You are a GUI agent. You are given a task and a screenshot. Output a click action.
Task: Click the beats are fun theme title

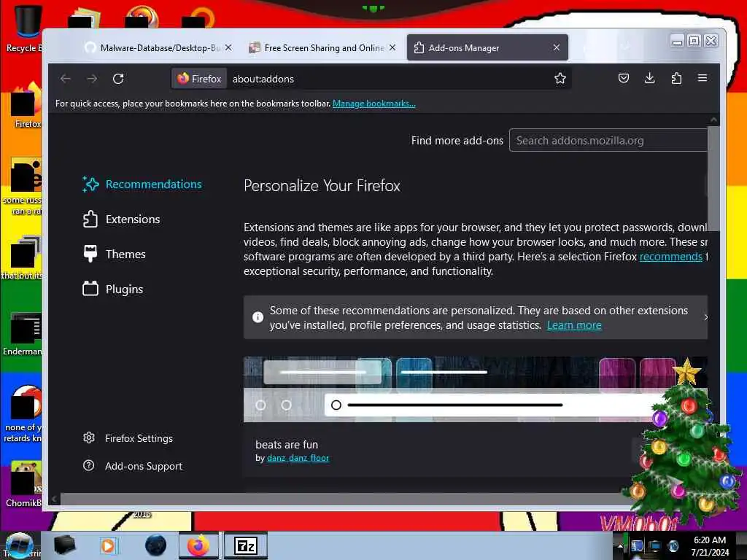(x=287, y=444)
